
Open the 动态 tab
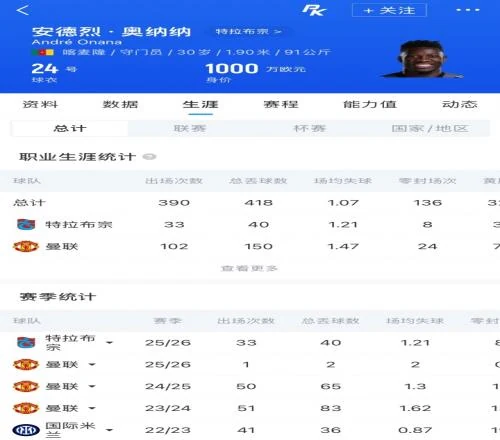point(460,104)
